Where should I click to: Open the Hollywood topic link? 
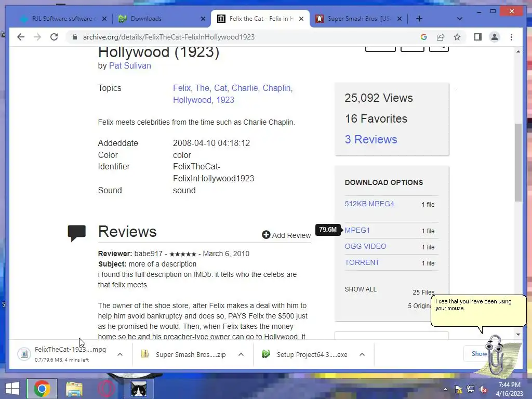[x=192, y=100]
